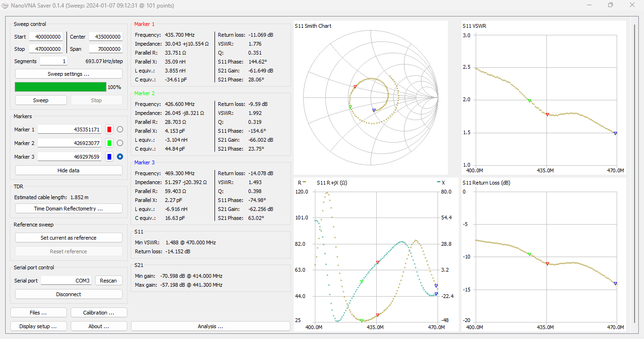Image resolution: width=644 pixels, height=339 pixels.
Task: Open the green Marker 2 color swatch
Action: [x=109, y=143]
